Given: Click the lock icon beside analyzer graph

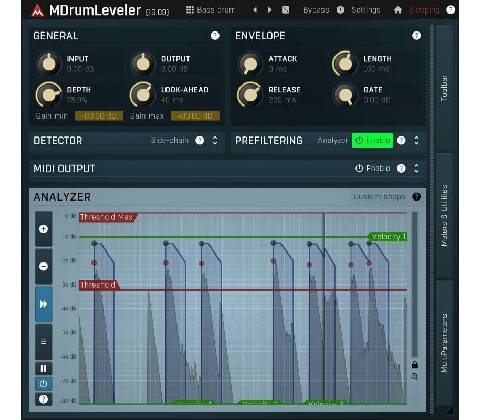Looking at the screenshot, I should pyautogui.click(x=415, y=365).
